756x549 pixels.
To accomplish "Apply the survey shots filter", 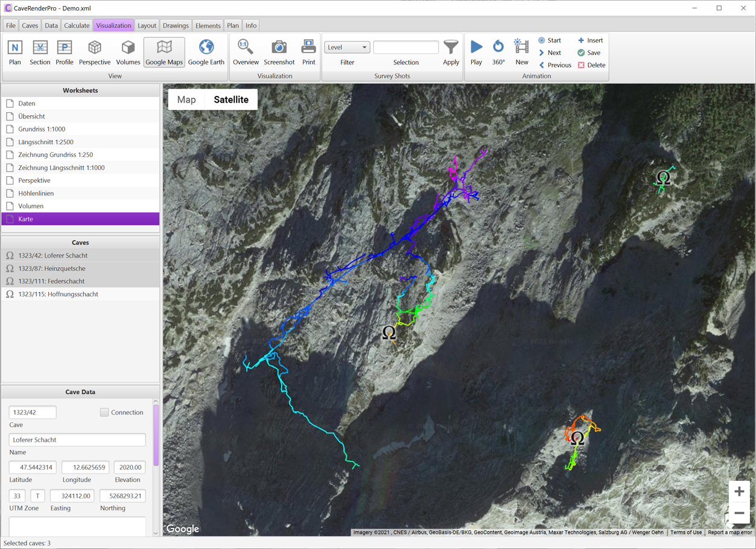I will click(451, 52).
